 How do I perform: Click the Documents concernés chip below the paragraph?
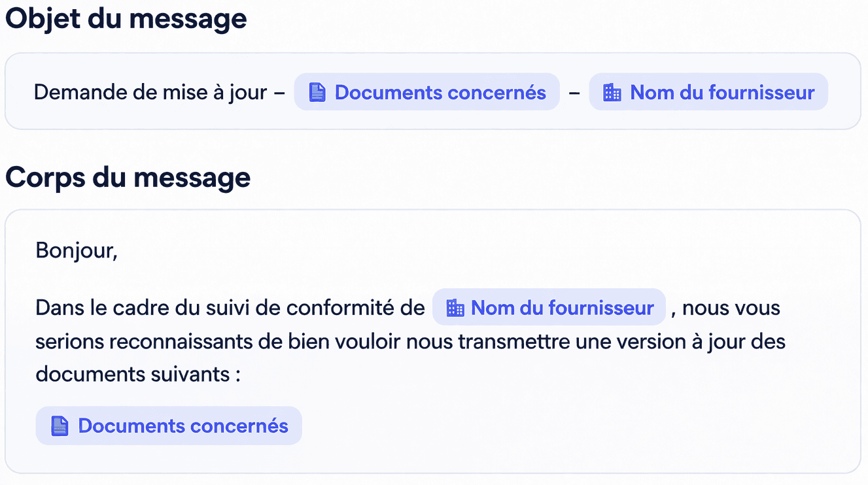point(169,426)
